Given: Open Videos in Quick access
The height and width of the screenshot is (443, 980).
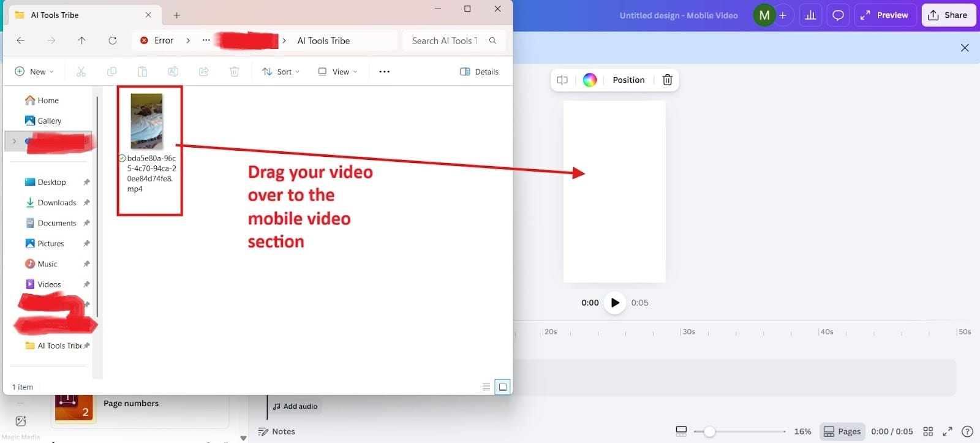Looking at the screenshot, I should (43, 284).
